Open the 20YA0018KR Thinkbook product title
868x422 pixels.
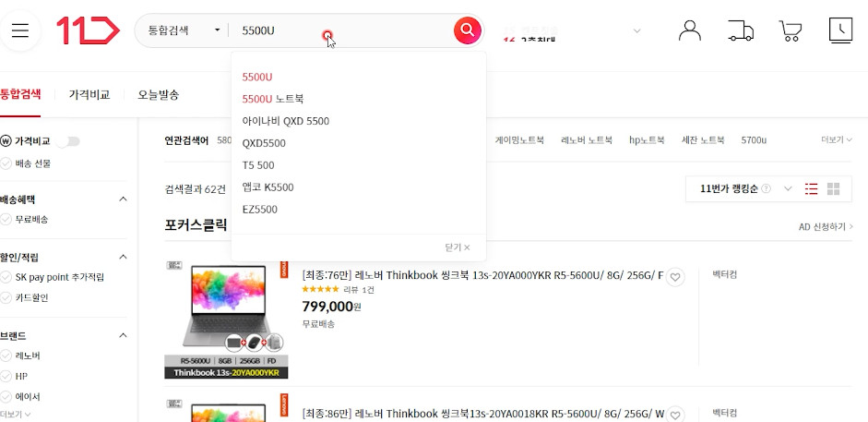pos(482,414)
